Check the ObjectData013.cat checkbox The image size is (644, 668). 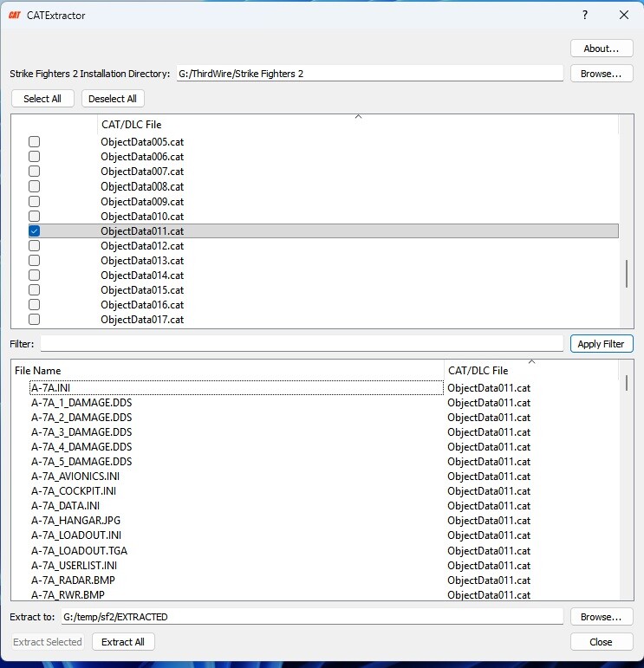pos(34,260)
